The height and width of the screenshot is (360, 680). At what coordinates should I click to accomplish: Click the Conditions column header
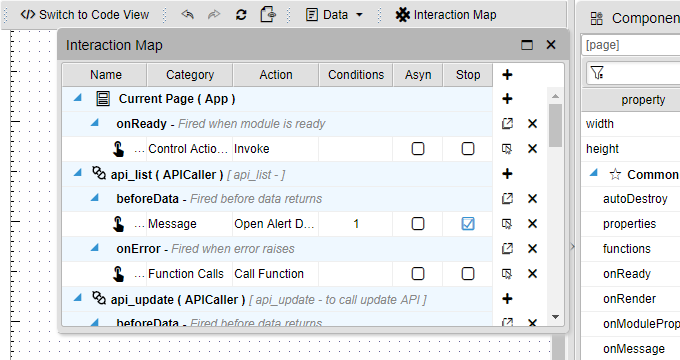(x=356, y=75)
